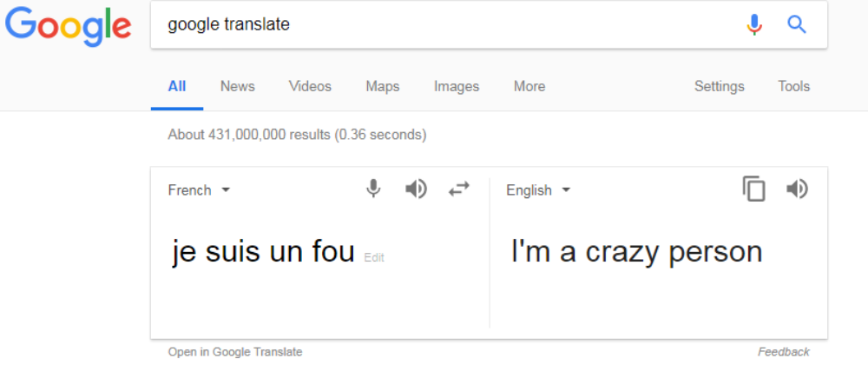Click the Feedback link
Viewport: 868px width, 372px height.
pyautogui.click(x=783, y=352)
